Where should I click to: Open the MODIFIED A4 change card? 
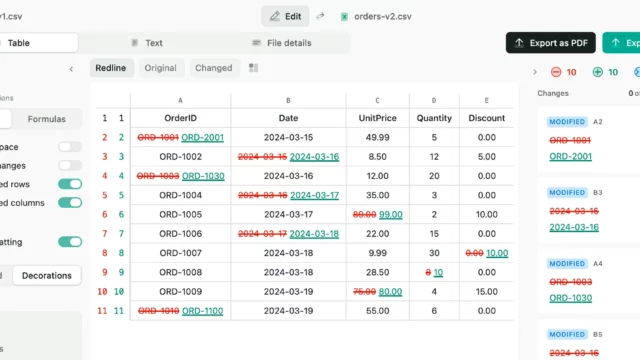[x=589, y=281]
